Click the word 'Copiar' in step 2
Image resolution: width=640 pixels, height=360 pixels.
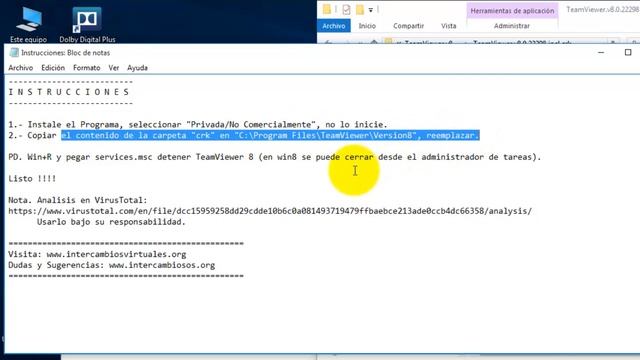42,135
